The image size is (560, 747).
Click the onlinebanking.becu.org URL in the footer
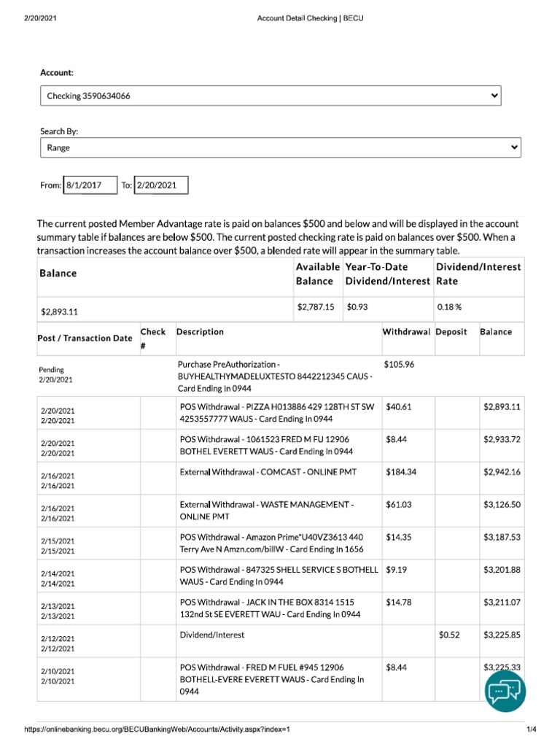157,729
